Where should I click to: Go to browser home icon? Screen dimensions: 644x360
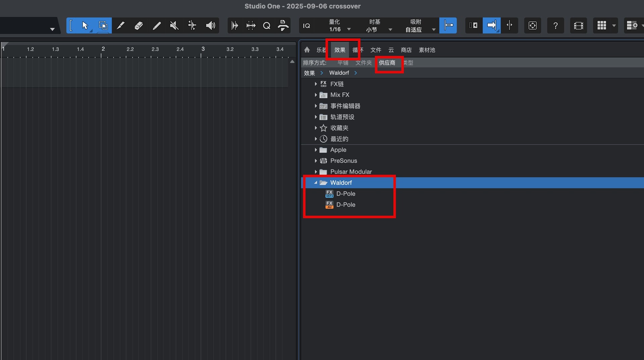307,50
